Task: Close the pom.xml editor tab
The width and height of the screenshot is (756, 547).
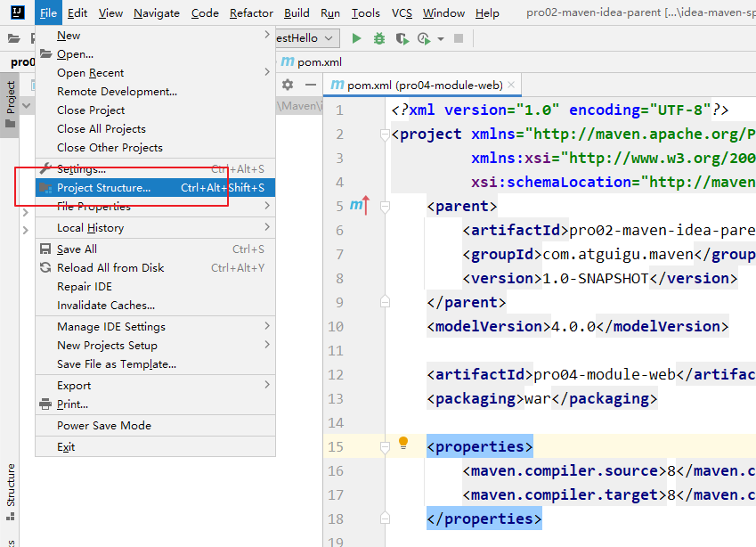Action: 511,85
